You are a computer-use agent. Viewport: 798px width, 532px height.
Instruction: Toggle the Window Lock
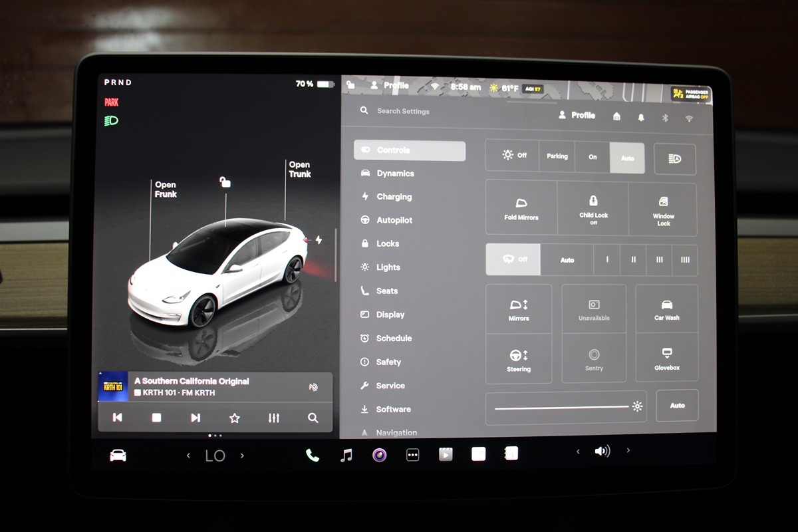click(663, 208)
